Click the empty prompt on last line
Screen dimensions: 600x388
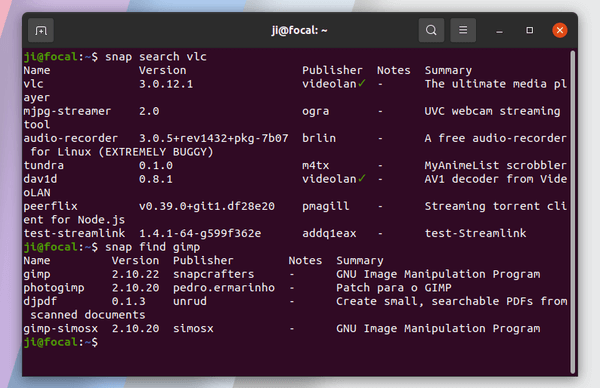coord(60,342)
